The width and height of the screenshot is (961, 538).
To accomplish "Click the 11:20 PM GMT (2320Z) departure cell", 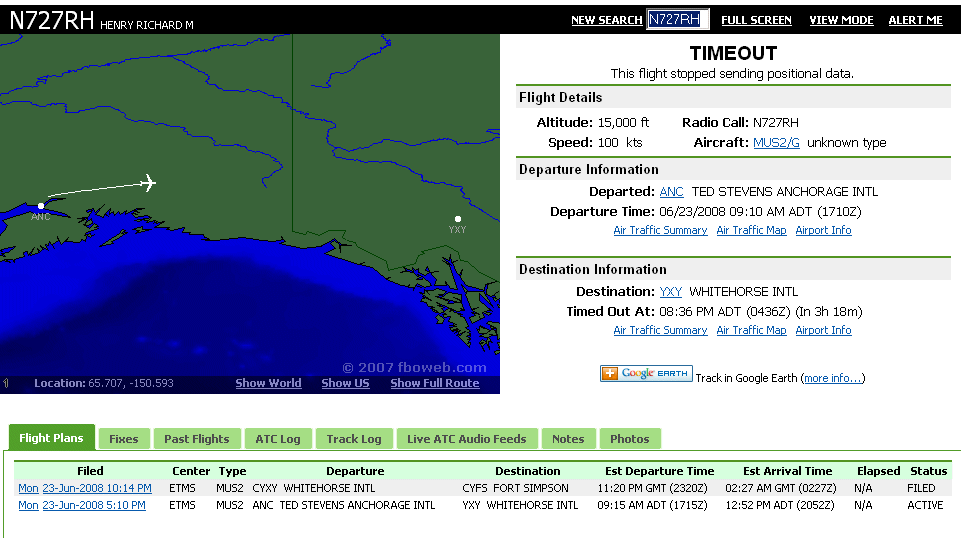I will point(652,488).
